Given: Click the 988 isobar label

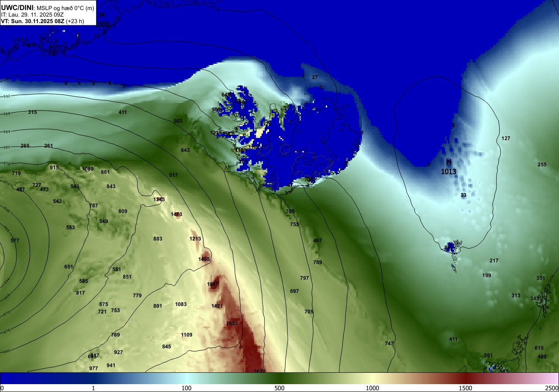Looking at the screenshot, I should [7, 114].
